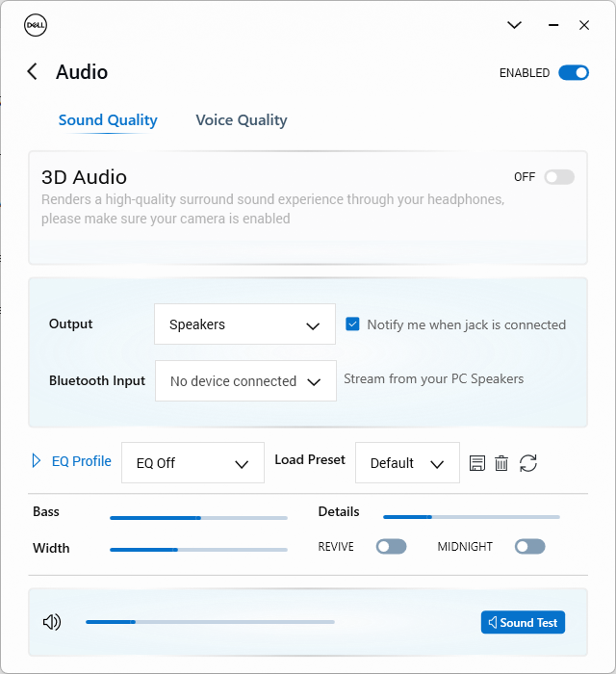Expand the EQ Profile triangle arrow
The width and height of the screenshot is (616, 674).
click(x=37, y=461)
